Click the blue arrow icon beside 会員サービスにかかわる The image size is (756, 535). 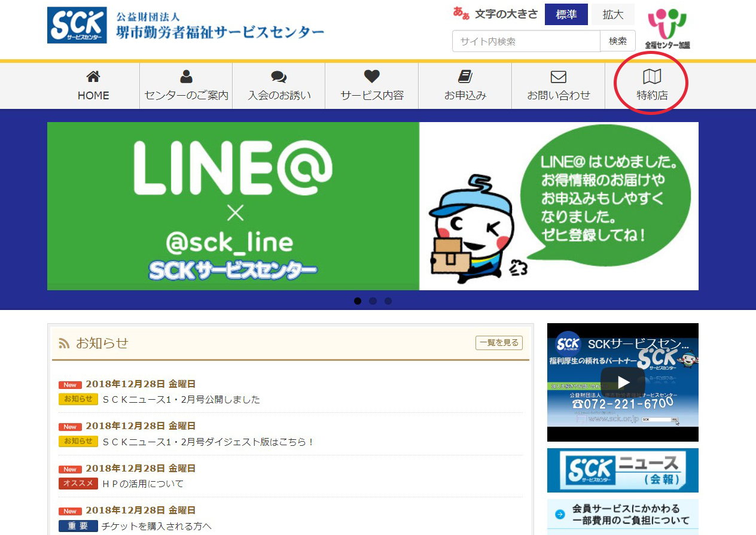click(x=560, y=514)
